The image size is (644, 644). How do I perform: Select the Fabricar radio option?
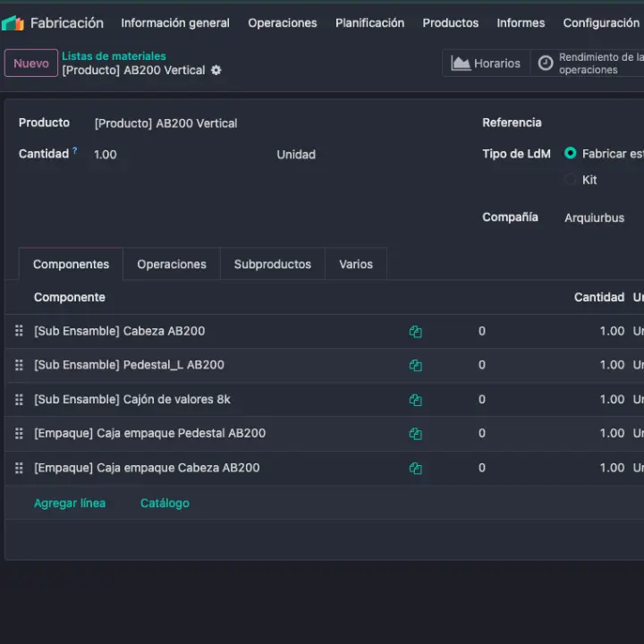570,154
